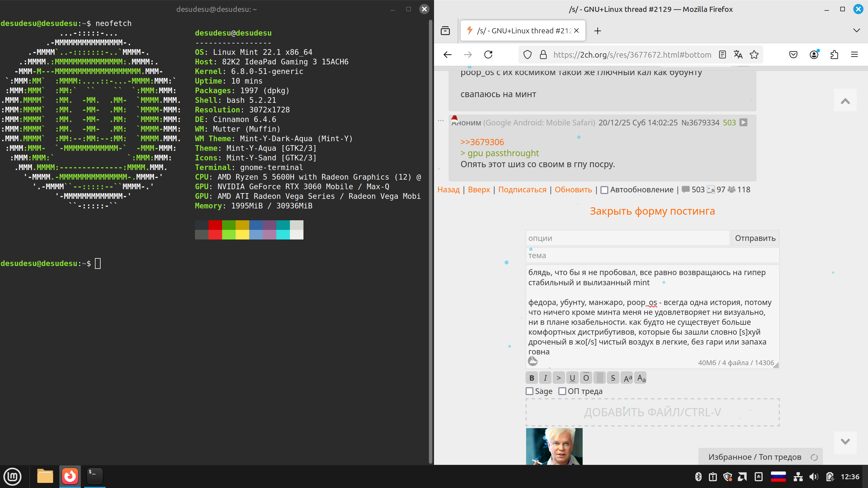This screenshot has height=488, width=868.
Task: Bookmark this page with the star icon
Action: point(754,55)
